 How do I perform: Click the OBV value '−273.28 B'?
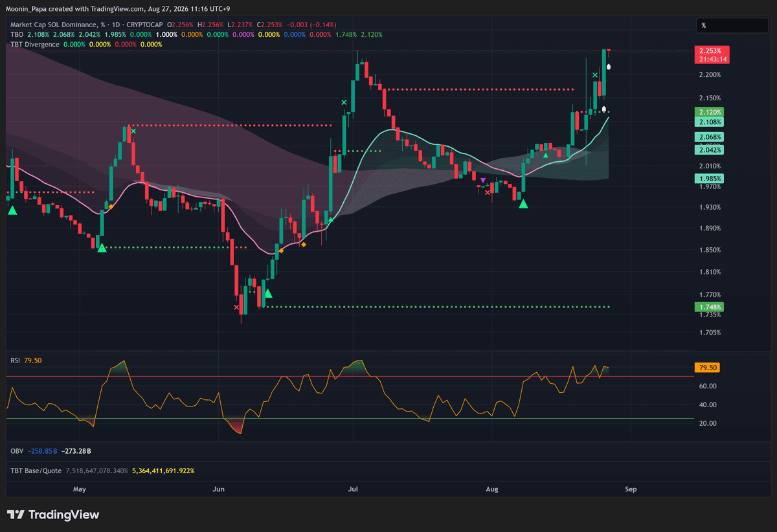coord(75,450)
